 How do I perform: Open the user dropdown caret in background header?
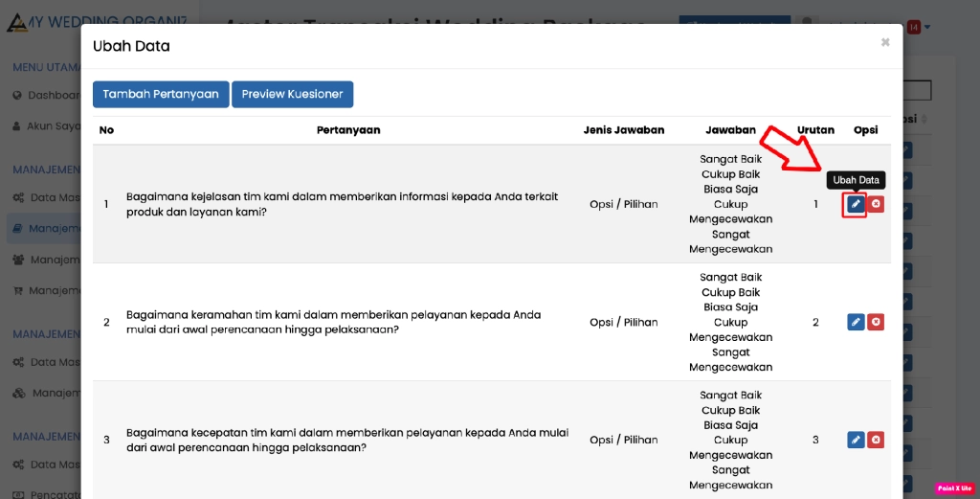coord(927,27)
